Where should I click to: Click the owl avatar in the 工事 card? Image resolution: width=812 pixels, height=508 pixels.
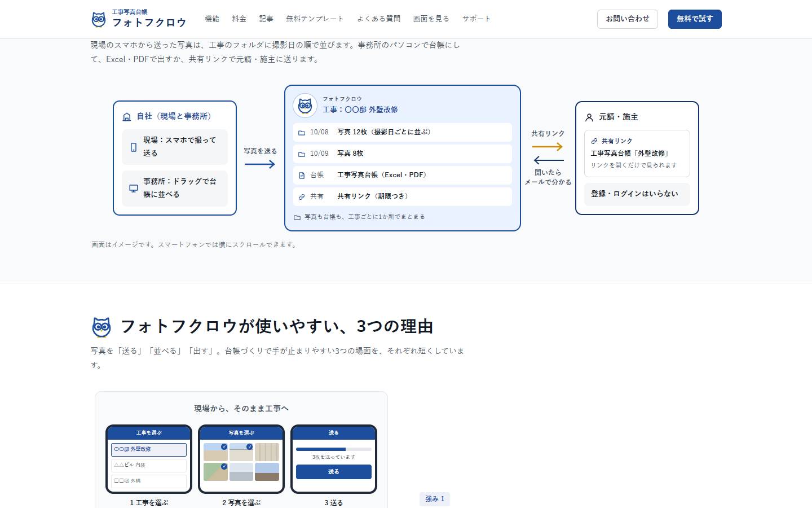(305, 105)
